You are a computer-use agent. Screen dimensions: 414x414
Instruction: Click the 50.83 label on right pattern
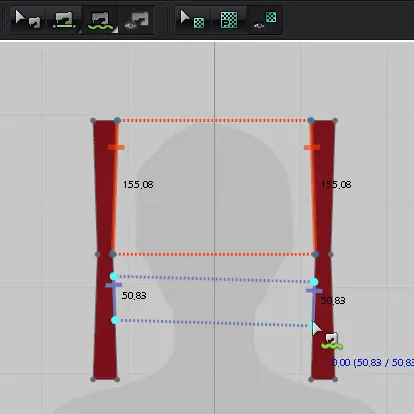click(x=333, y=301)
